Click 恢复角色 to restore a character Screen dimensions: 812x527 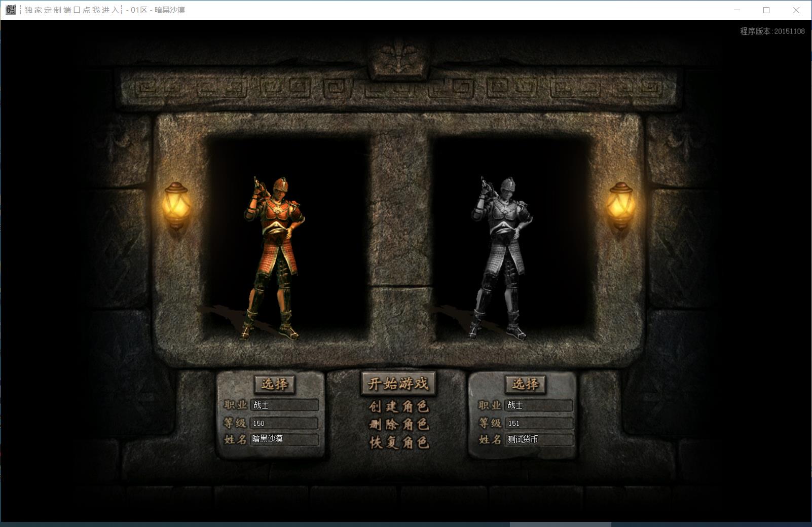[399, 442]
